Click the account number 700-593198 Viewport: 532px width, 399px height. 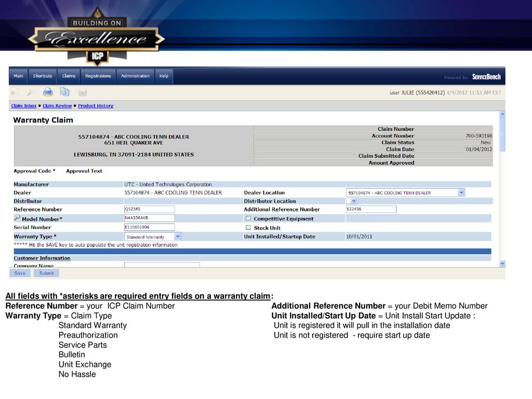click(x=478, y=136)
